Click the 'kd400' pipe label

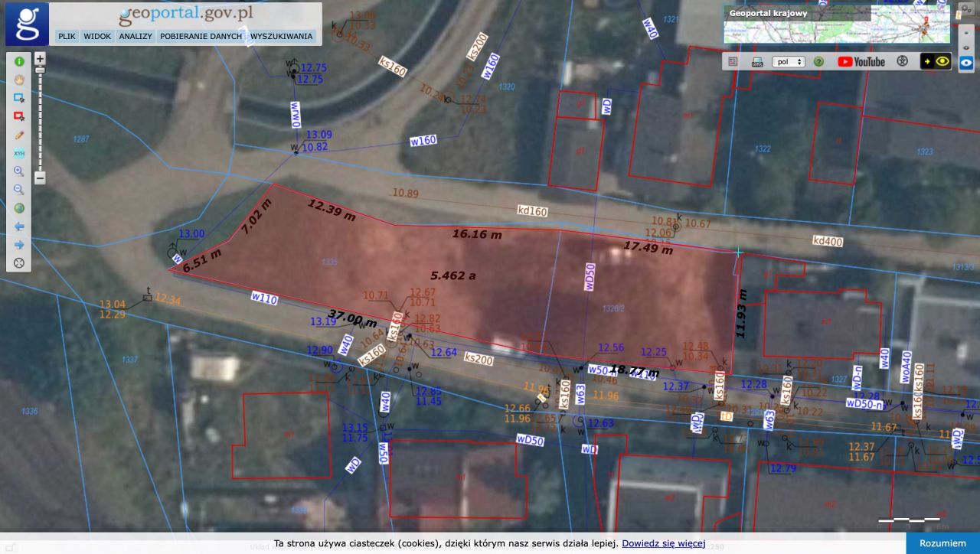tap(828, 242)
